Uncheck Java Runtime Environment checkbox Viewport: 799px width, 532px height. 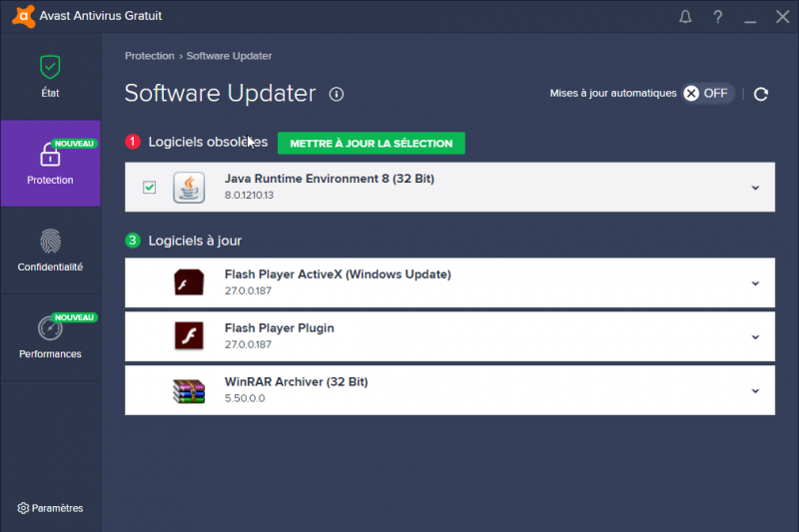149,188
